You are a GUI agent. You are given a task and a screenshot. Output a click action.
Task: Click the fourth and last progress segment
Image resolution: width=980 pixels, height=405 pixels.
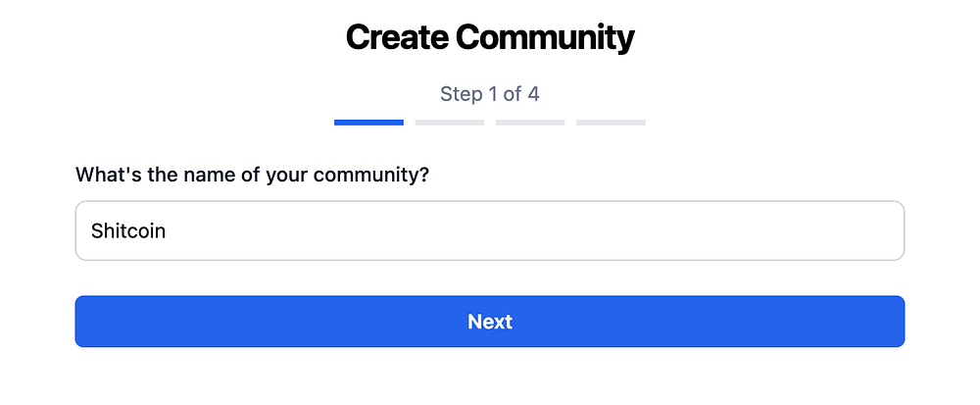(x=611, y=123)
